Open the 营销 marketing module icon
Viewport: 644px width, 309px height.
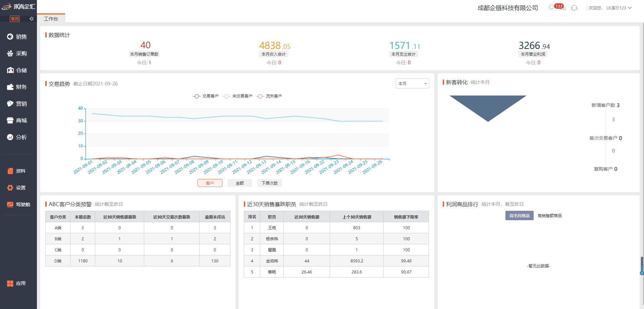tap(10, 104)
